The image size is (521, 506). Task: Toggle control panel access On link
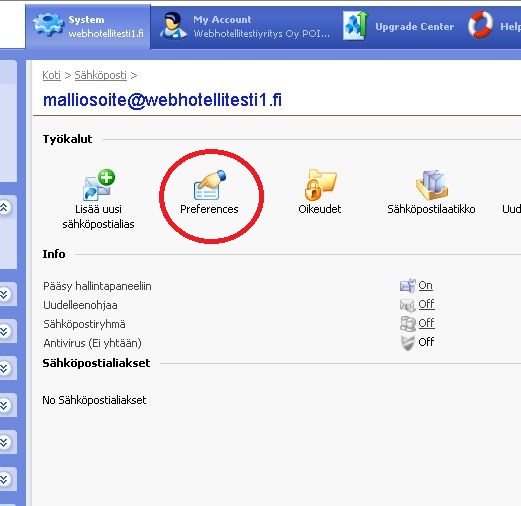pyautogui.click(x=425, y=285)
